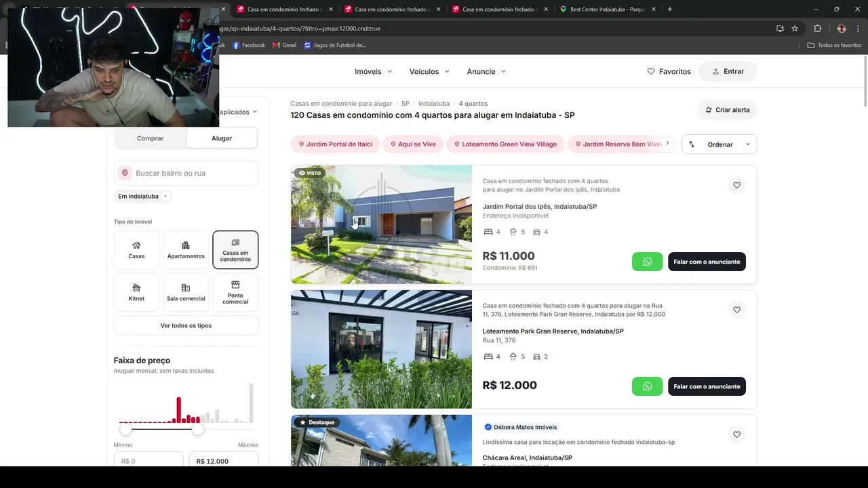
Task: Open the Todos os favoritos folder
Action: click(834, 45)
